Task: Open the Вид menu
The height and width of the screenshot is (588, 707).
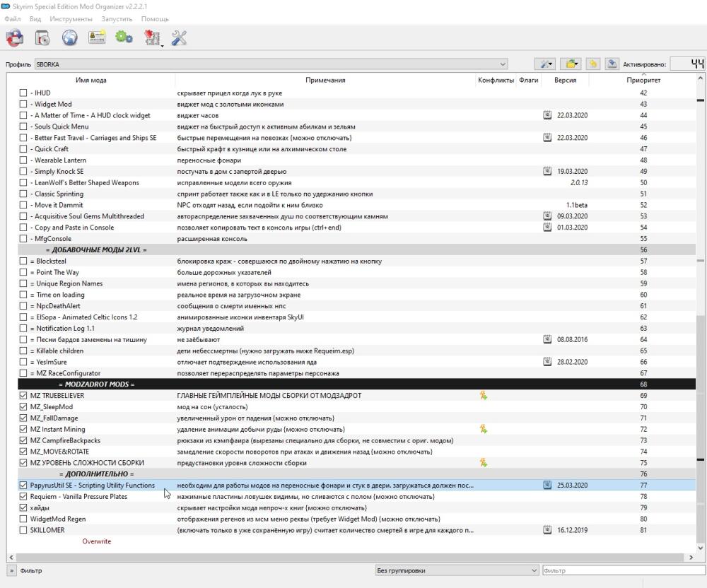Action: point(35,19)
